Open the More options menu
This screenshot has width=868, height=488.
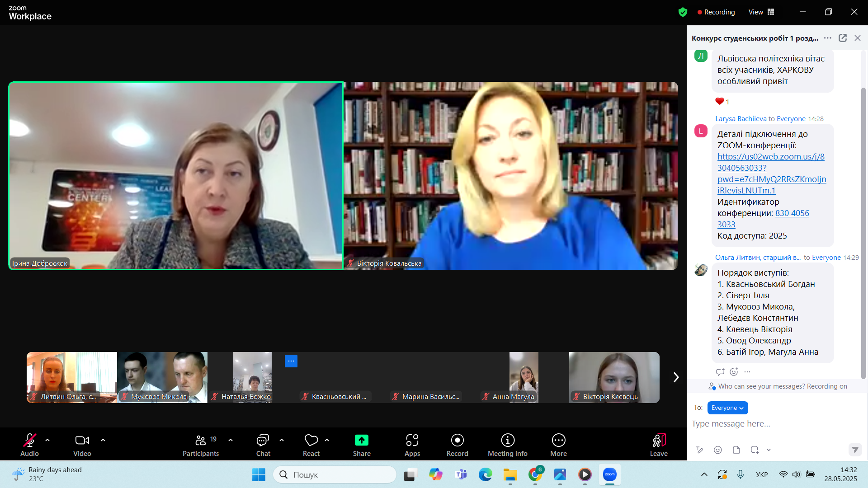[x=558, y=445]
